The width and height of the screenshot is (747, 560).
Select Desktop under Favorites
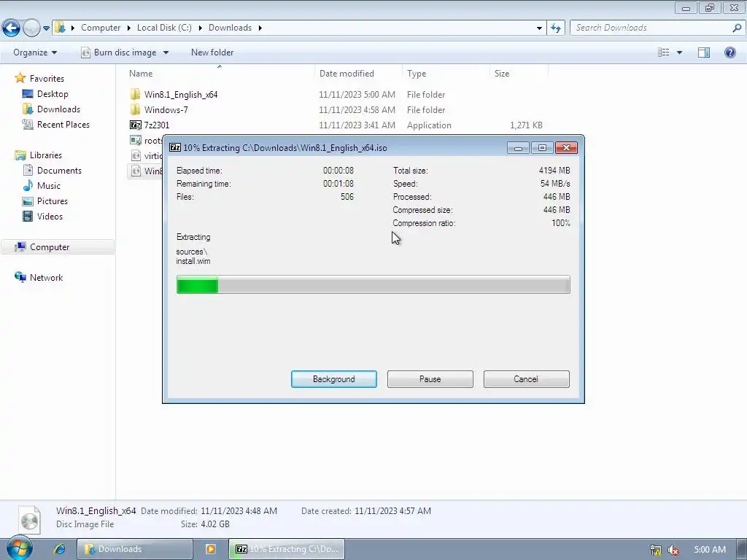click(53, 94)
